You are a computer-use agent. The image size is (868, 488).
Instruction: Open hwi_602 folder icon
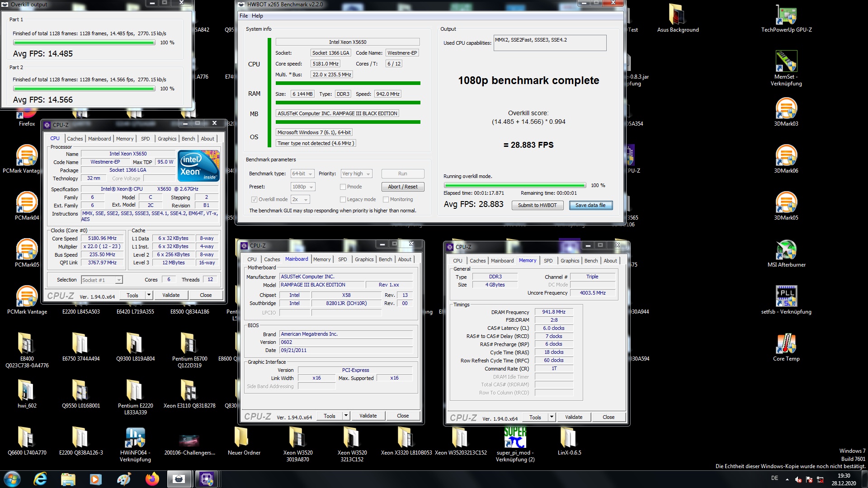[x=27, y=394]
